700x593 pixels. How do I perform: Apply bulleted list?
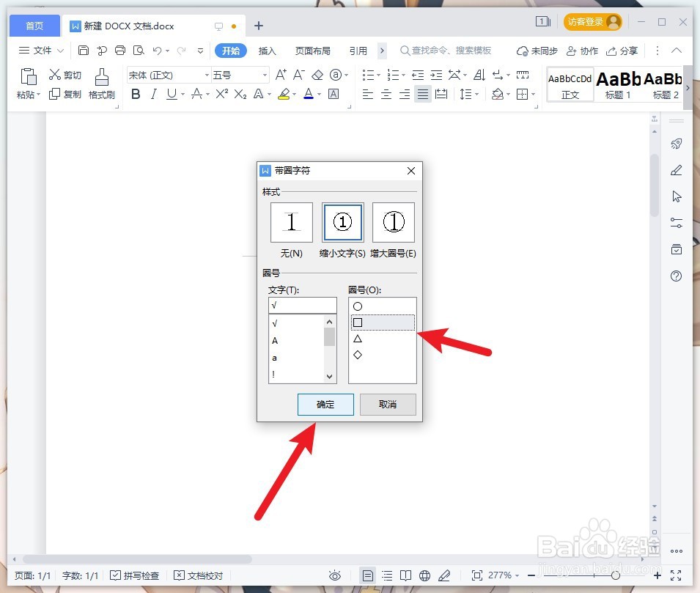pyautogui.click(x=368, y=75)
